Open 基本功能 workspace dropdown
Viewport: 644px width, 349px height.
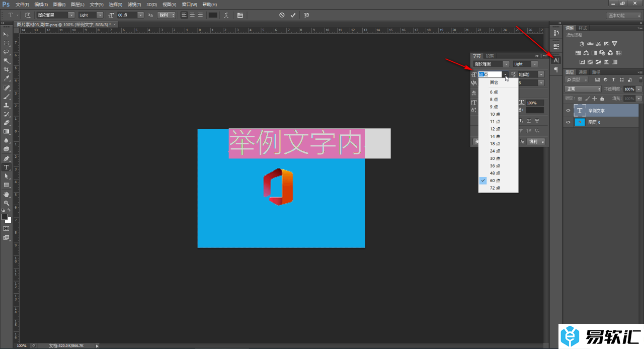click(x=623, y=16)
